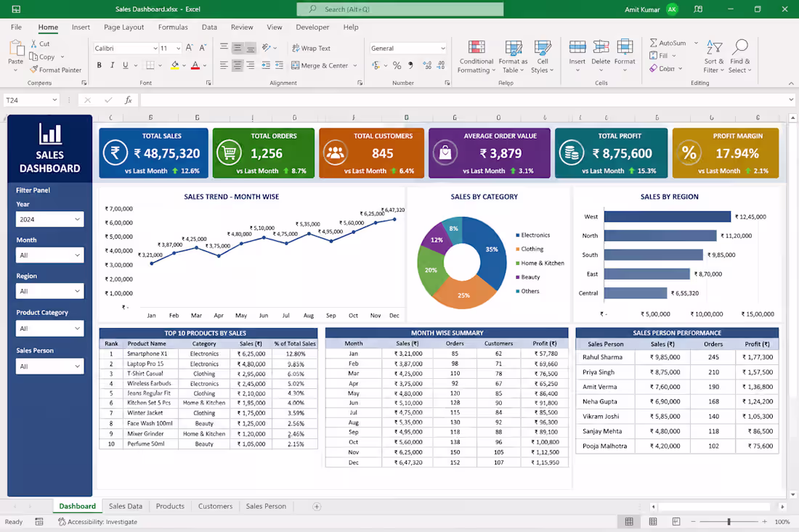799x532 pixels.
Task: Open the General number format dropdown
Action: [443, 49]
